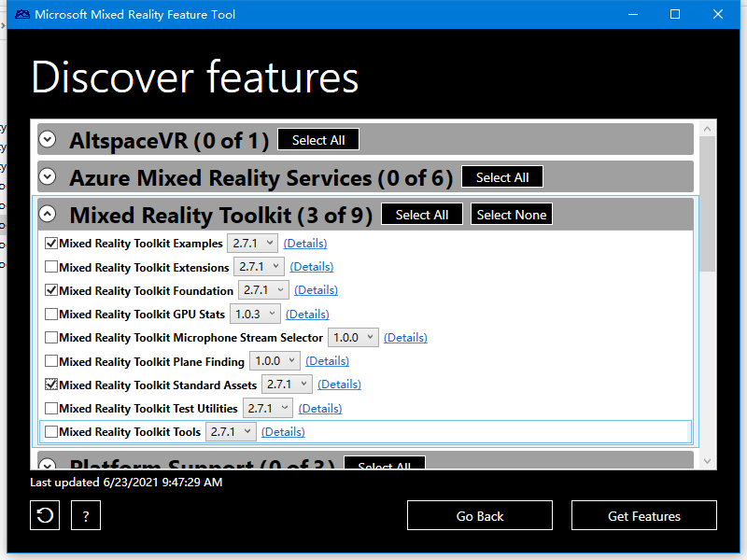Image resolution: width=747 pixels, height=560 pixels.
Task: Open Standard Assets version dropdown
Action: click(x=287, y=385)
